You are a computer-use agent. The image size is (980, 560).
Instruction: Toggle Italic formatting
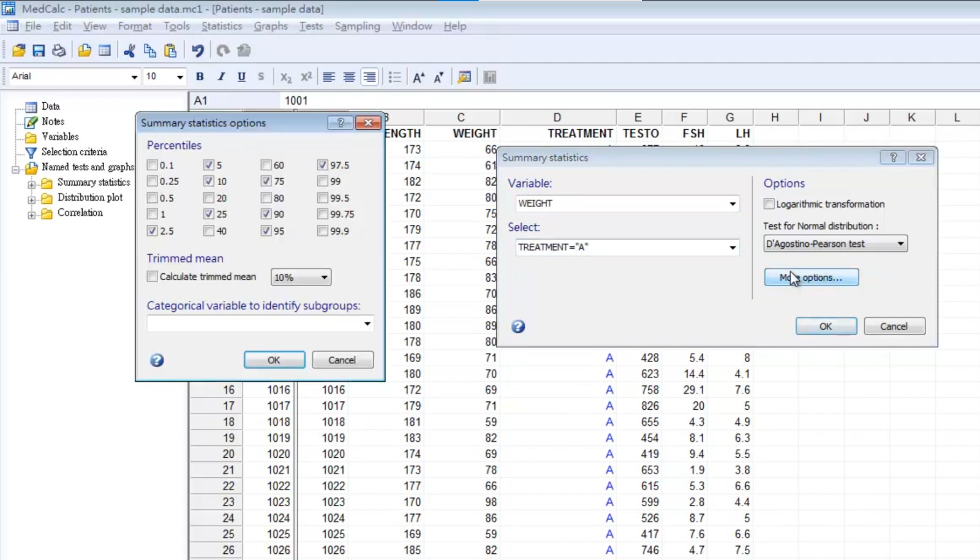click(221, 77)
